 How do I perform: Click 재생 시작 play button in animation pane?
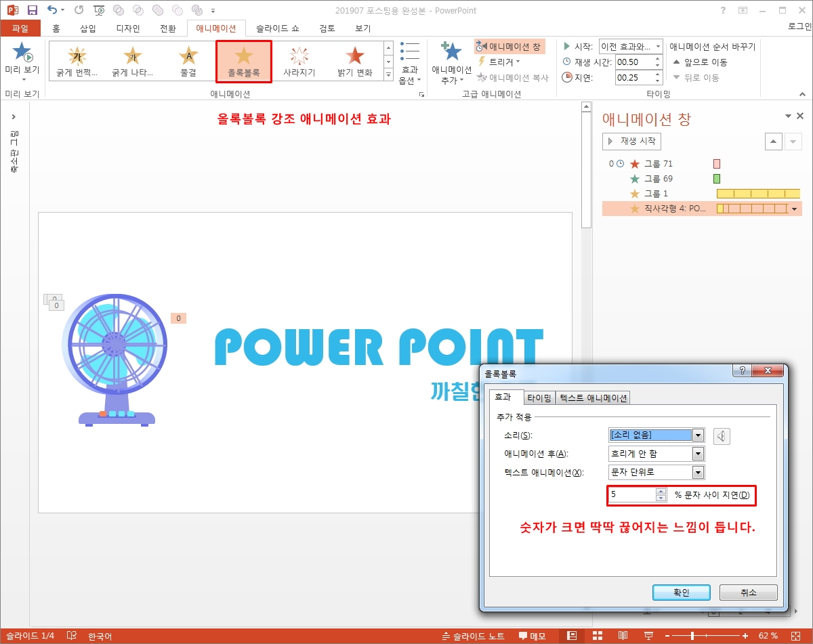tap(631, 141)
